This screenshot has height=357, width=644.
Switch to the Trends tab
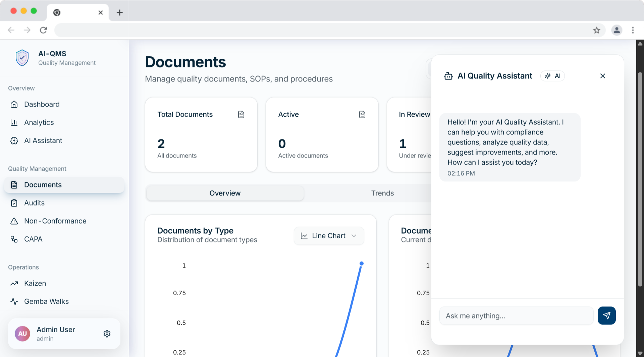click(x=382, y=193)
